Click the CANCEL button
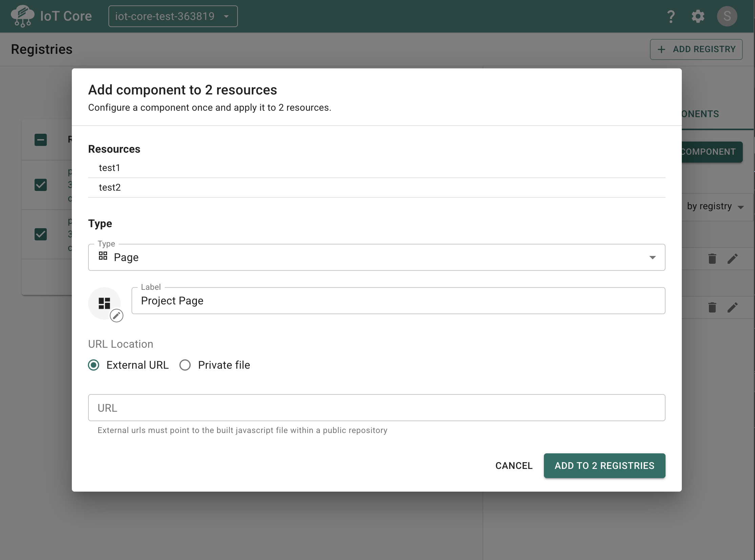The height and width of the screenshot is (560, 755). pyautogui.click(x=514, y=466)
